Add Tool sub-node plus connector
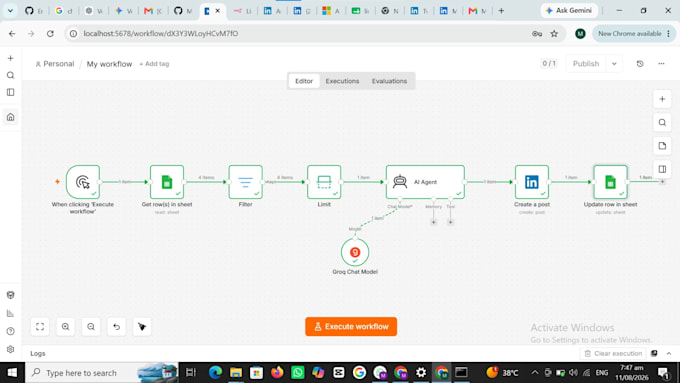This screenshot has width=680, height=383. (451, 222)
